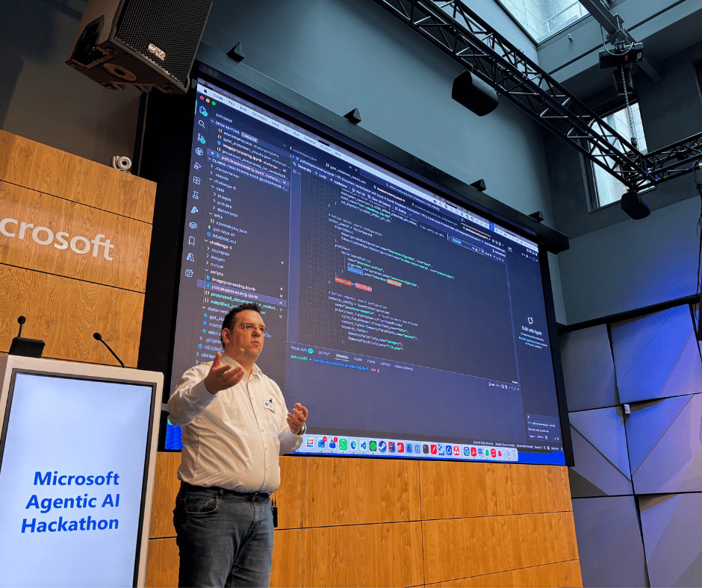The width and height of the screenshot is (702, 588).
Task: Switch to the OUTPUT panel tab
Action: pyautogui.click(x=325, y=353)
